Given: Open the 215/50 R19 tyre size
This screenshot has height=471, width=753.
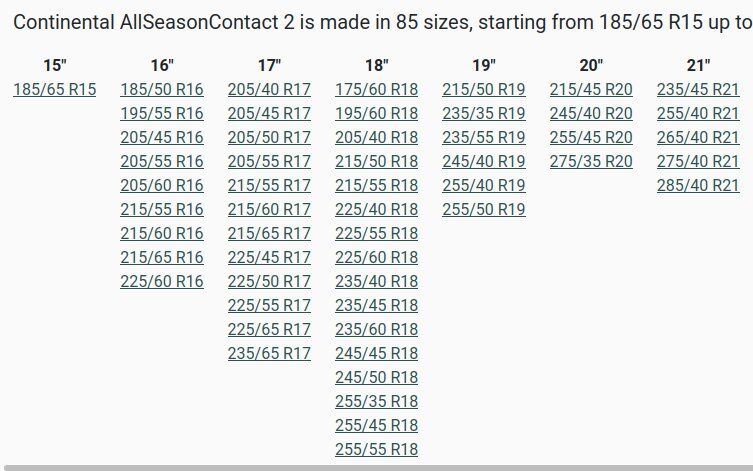Looking at the screenshot, I should [x=484, y=90].
